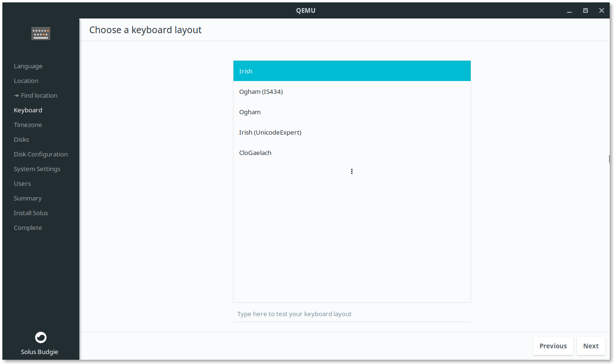Viewport: 614px width, 364px height.
Task: Select the Keyboard step in sidebar
Action: coord(28,110)
